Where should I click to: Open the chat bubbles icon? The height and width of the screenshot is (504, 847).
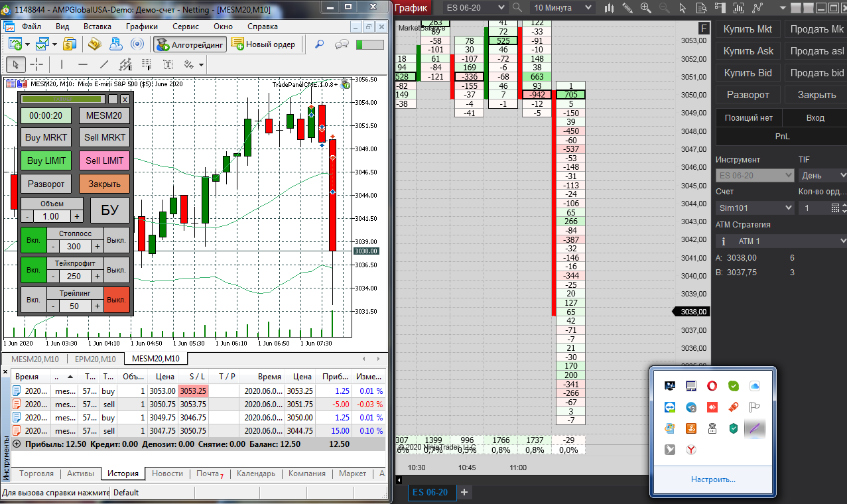coord(342,44)
